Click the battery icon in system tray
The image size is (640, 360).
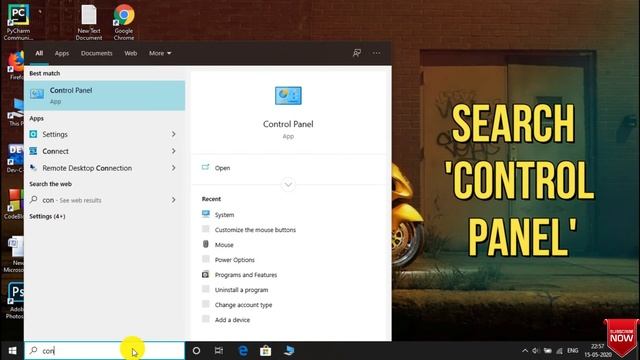(548, 351)
